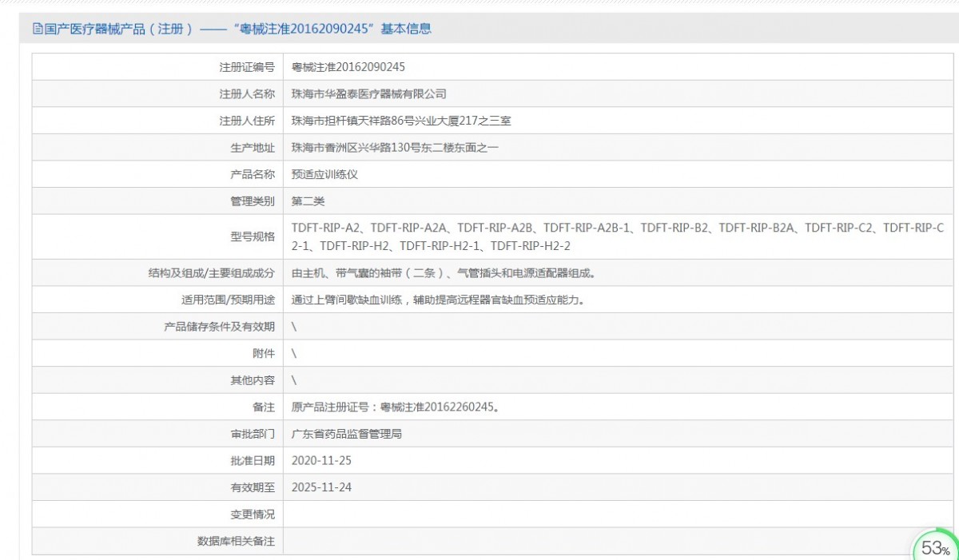Click management class value 第二类
Viewport: 959px width, 560px height.
(x=308, y=201)
